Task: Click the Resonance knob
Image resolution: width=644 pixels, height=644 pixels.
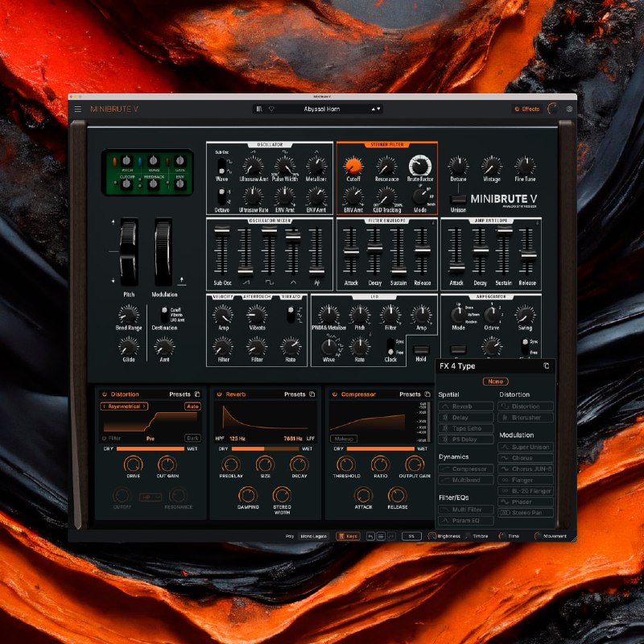Action: coord(386,166)
